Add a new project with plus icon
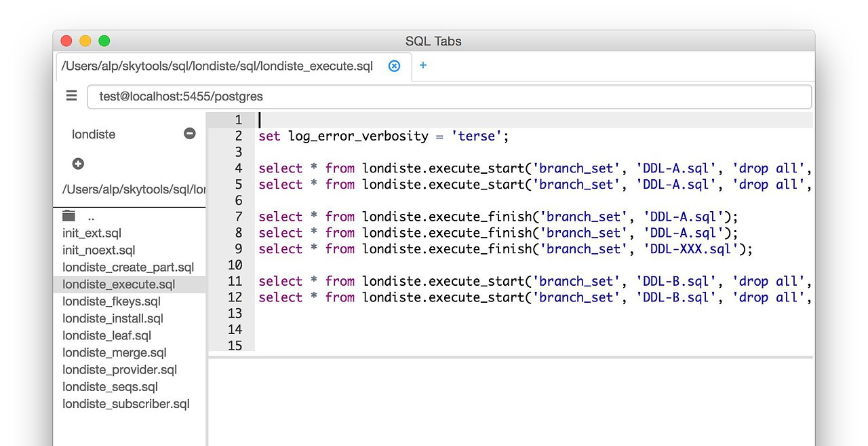The height and width of the screenshot is (446, 868). click(x=78, y=164)
